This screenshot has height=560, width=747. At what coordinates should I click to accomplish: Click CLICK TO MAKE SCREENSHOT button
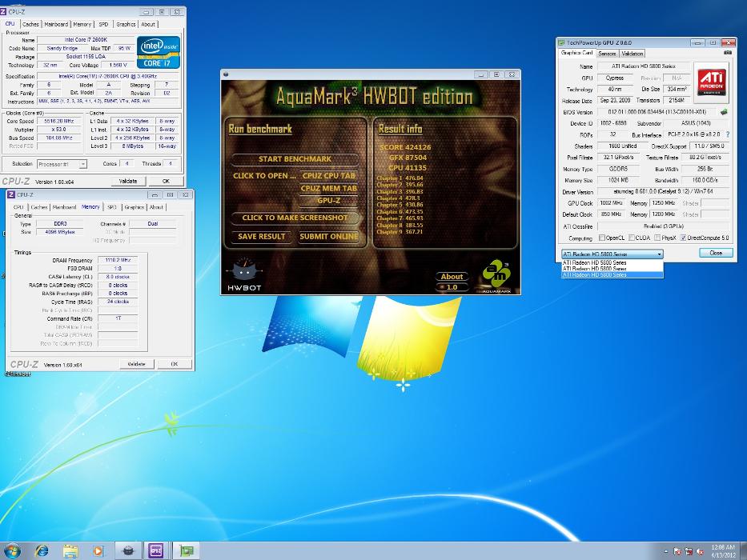(295, 218)
